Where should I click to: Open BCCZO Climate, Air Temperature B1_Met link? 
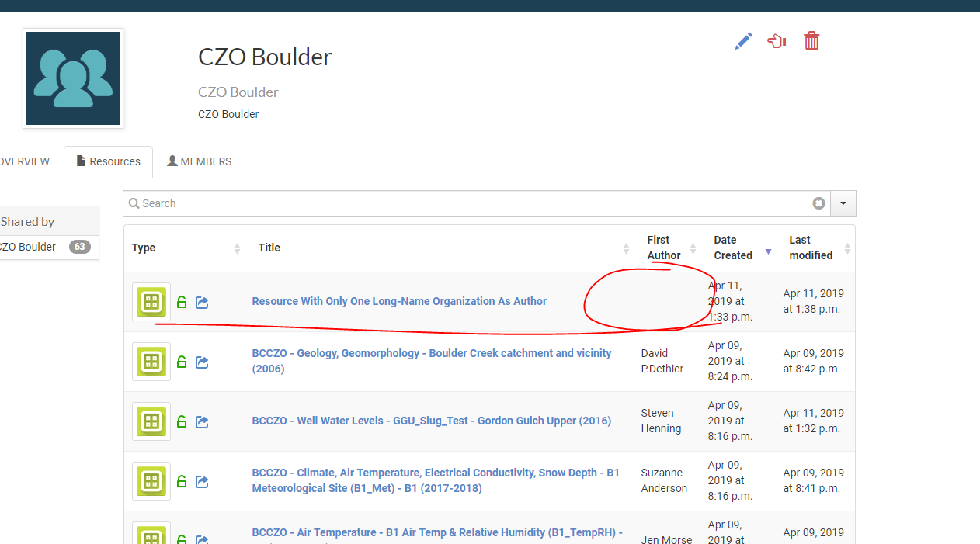point(436,480)
